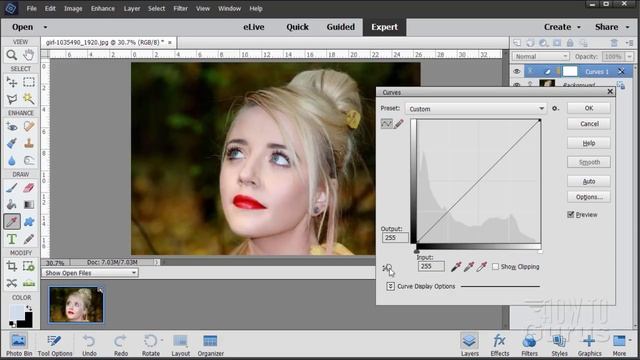Click the Undo button
640x360 pixels.
click(x=89, y=345)
